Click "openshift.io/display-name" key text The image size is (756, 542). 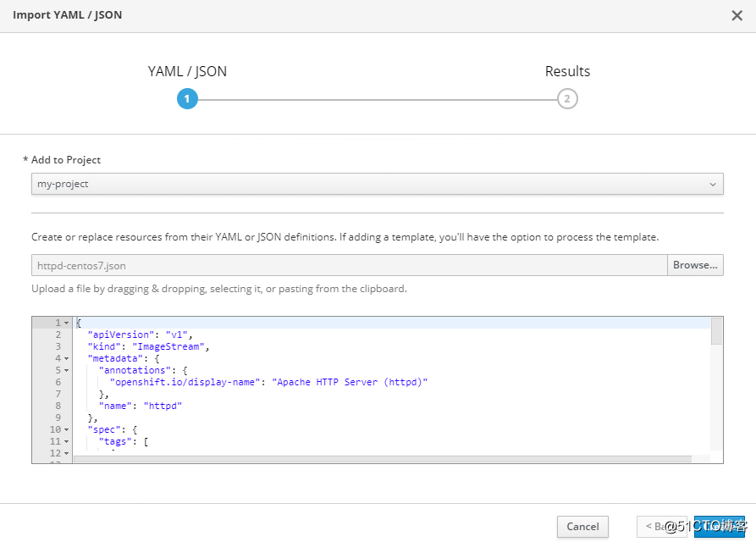click(185, 383)
